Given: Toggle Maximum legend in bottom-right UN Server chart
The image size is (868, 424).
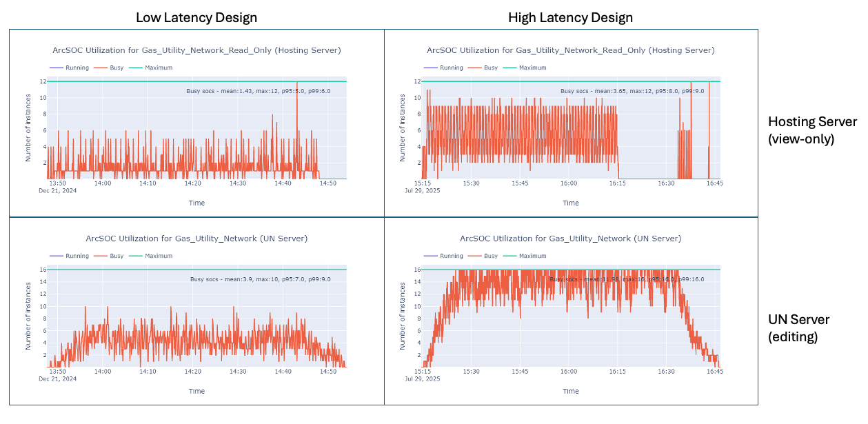Looking at the screenshot, I should tap(524, 256).
